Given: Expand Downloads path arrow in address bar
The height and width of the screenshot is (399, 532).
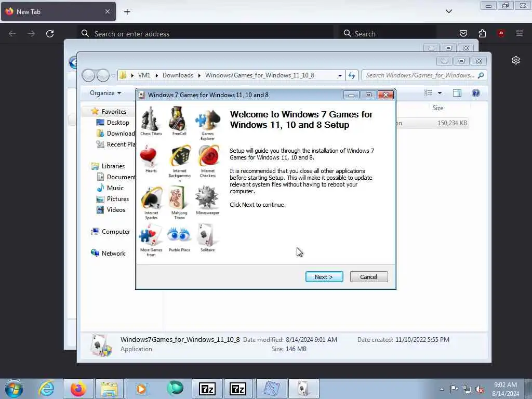Looking at the screenshot, I should 199,75.
